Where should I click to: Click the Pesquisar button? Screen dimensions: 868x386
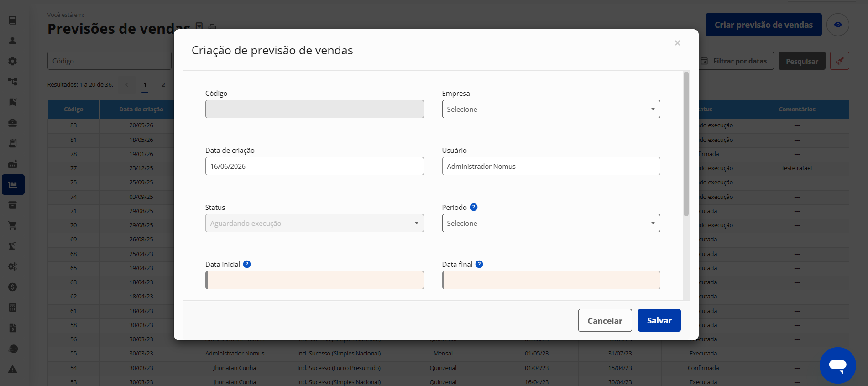[802, 61]
